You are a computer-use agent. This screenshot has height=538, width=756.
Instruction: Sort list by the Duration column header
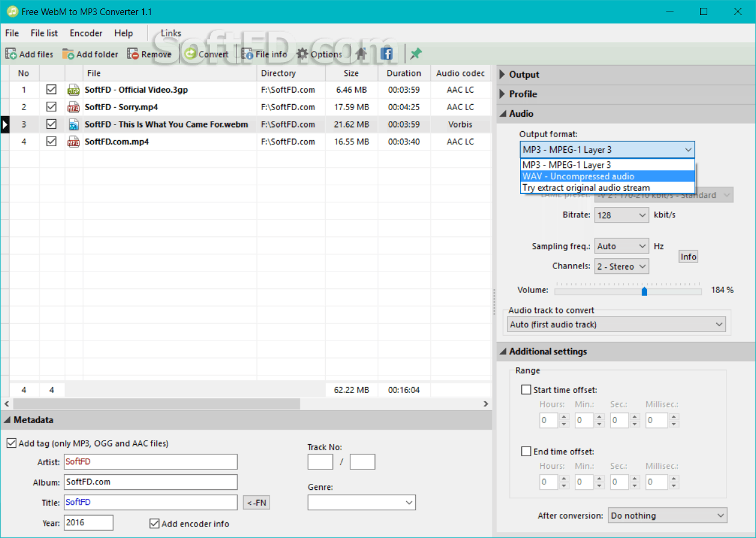click(x=404, y=73)
